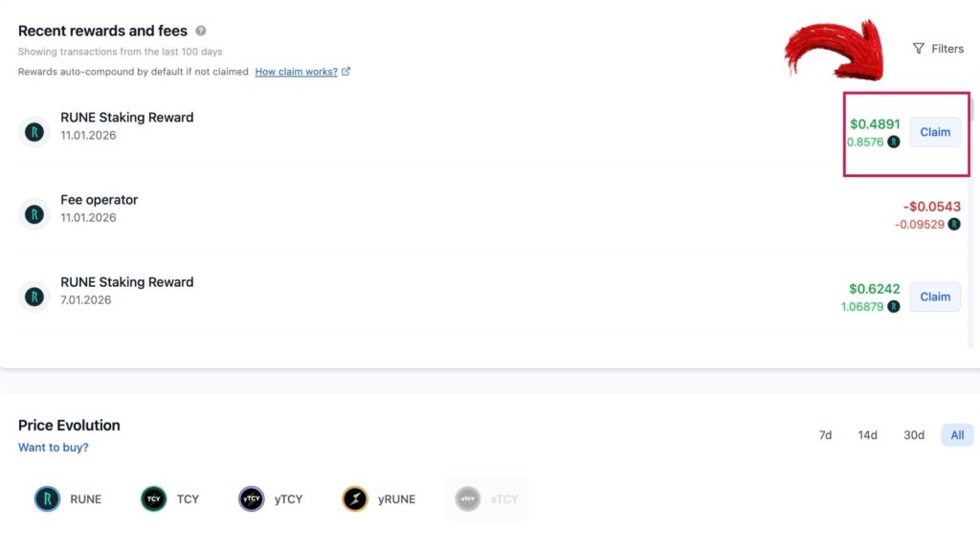Select the 7d time range
Image resolution: width=980 pixels, height=551 pixels.
tap(825, 435)
